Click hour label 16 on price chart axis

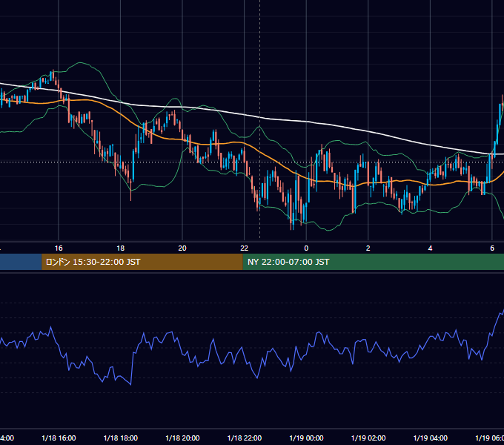point(59,248)
